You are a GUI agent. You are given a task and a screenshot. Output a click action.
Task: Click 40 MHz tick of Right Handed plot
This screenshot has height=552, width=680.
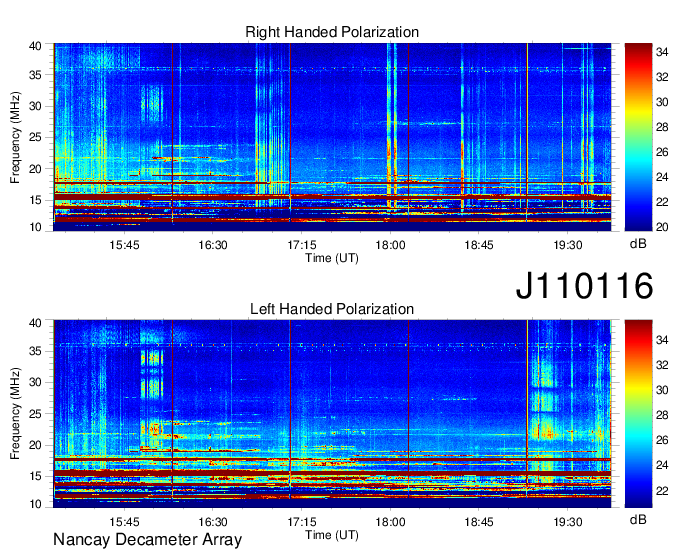click(35, 46)
